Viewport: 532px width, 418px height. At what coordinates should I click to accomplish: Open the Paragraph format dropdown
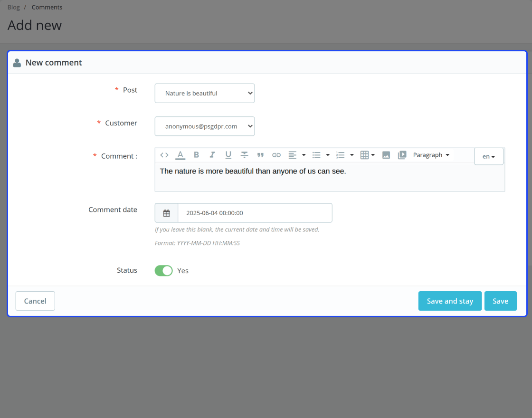431,155
